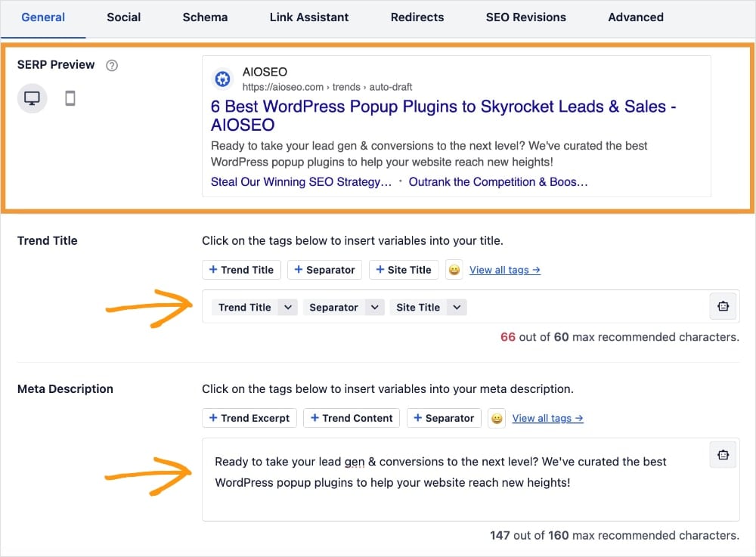Open emoji picker for the Meta Description
The height and width of the screenshot is (557, 756).
[497, 417]
